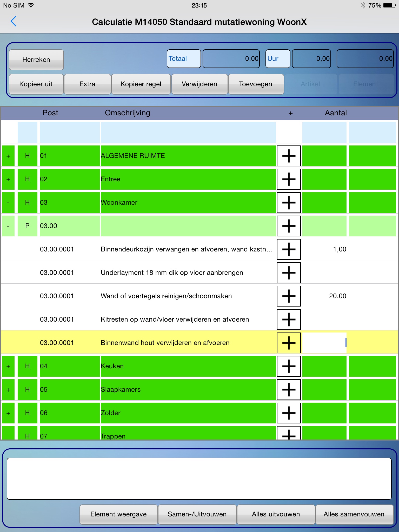Click the plus icon in the 03.00 row
This screenshot has height=532, width=399.
[x=289, y=226]
